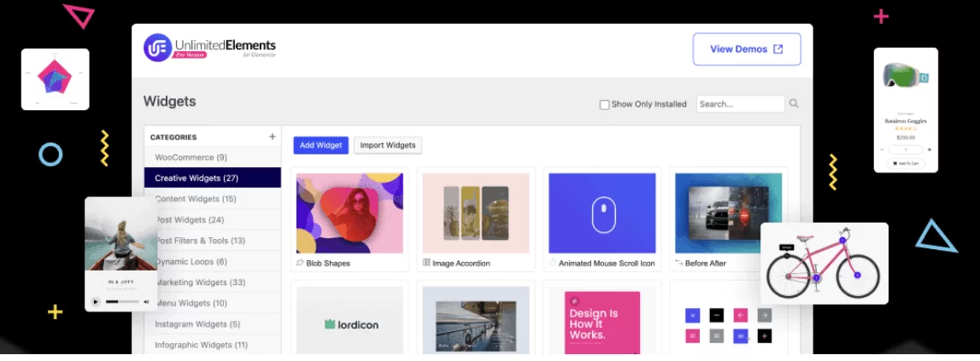Image resolution: width=980 pixels, height=361 pixels.
Task: Open the View Demos link
Action: (x=746, y=49)
